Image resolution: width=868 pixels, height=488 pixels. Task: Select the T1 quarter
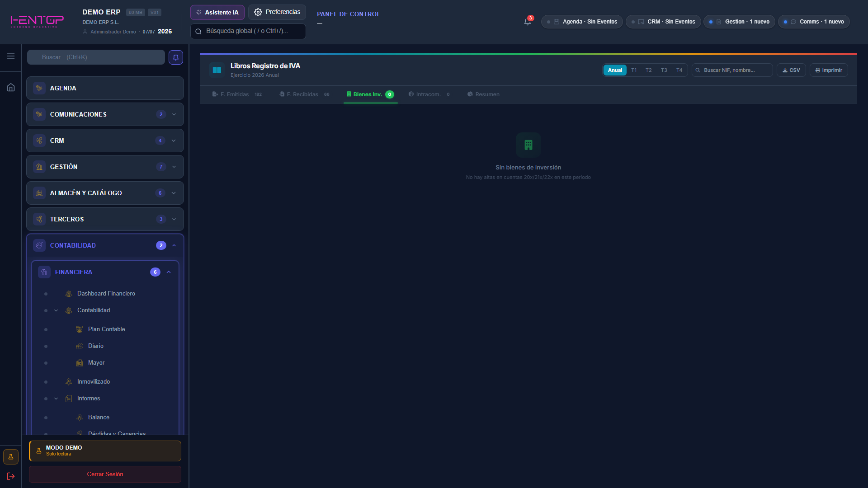634,70
